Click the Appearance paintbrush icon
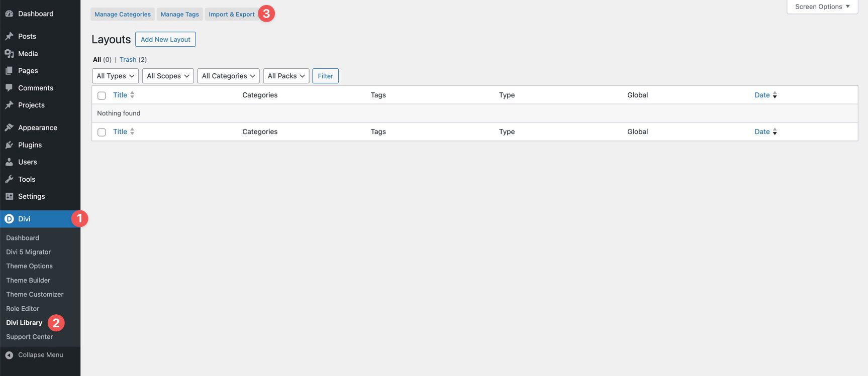Screen dimensions: 868x376 [x=9, y=128]
